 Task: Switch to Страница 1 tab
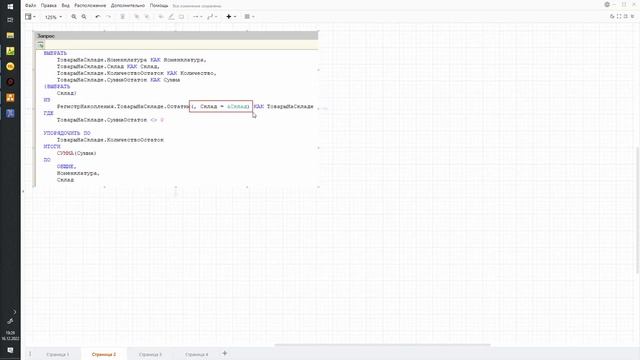[58, 355]
